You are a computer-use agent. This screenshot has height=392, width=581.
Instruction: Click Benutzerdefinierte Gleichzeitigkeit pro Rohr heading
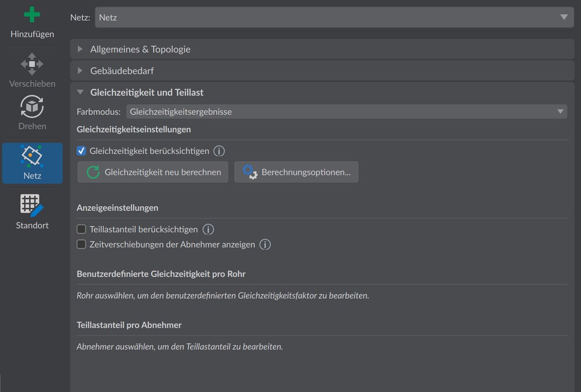(x=161, y=274)
